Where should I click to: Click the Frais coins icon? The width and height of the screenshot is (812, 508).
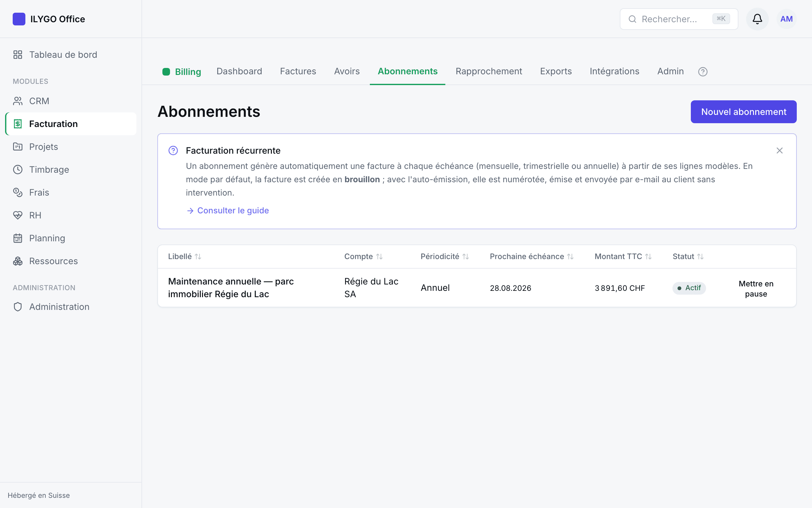pyautogui.click(x=18, y=192)
